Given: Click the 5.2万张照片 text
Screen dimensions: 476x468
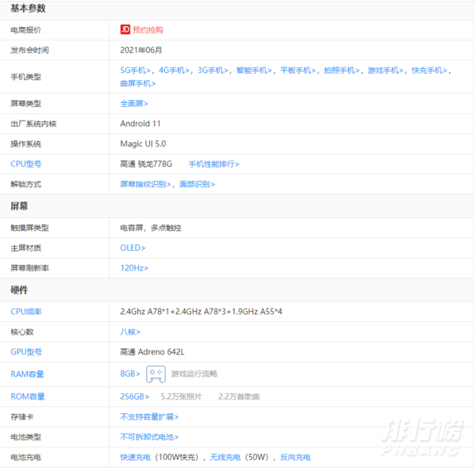Looking at the screenshot, I should (x=181, y=397).
